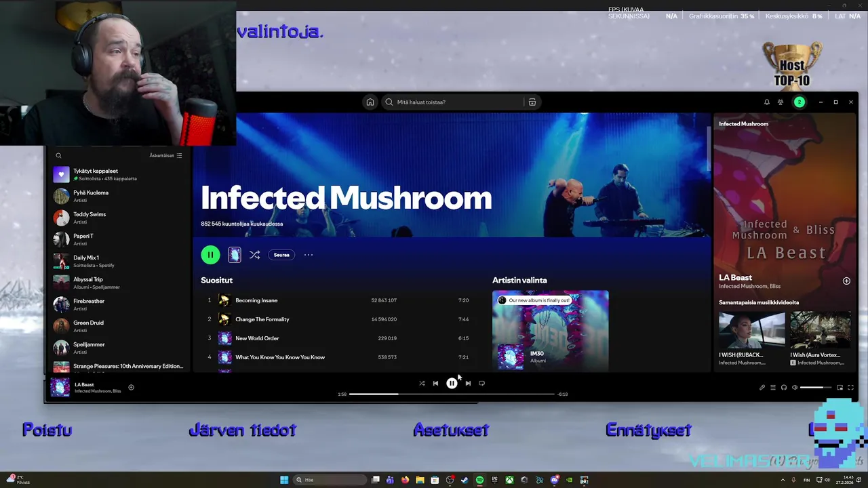
Task: Open Asetukset in game menu
Action: (451, 430)
